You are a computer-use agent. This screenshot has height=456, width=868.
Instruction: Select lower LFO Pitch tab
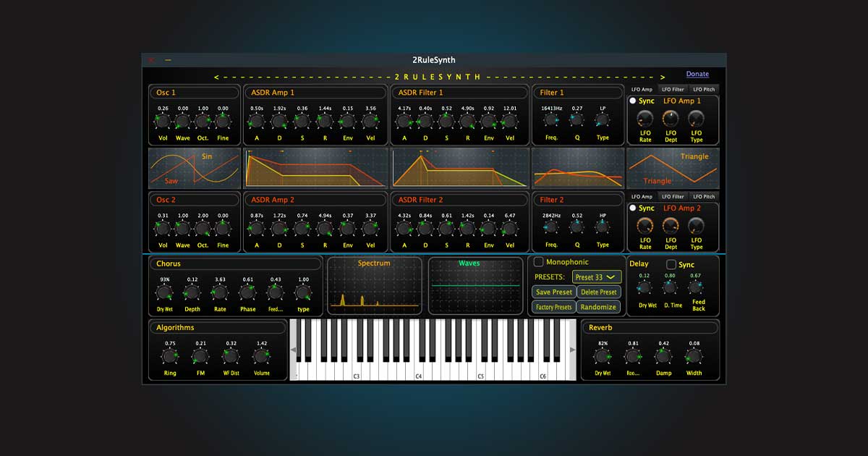[x=704, y=197]
